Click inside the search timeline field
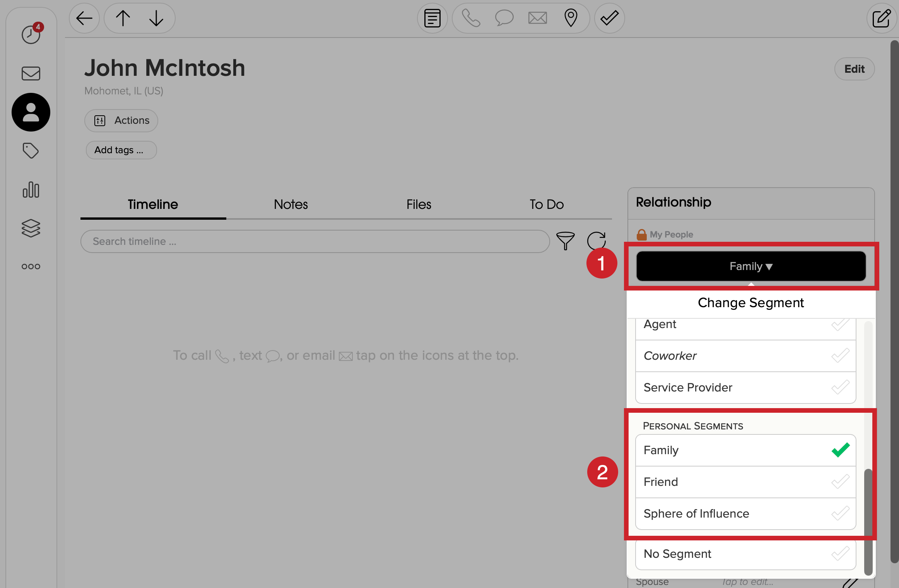Screen dimensions: 899x588 271,241
